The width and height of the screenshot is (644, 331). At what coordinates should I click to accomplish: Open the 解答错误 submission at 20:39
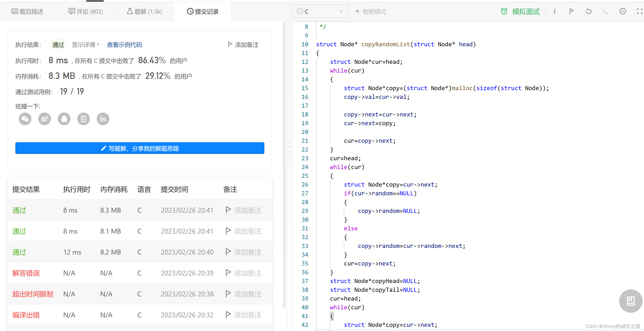[26, 273]
